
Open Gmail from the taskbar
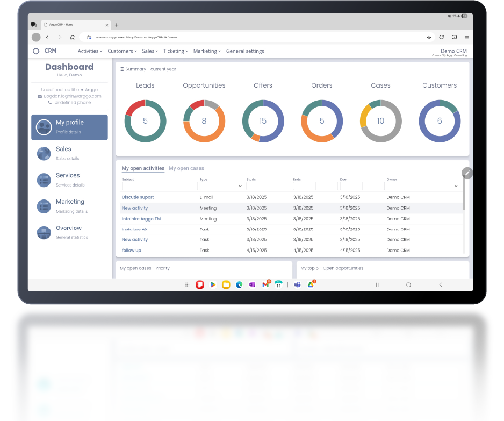(x=265, y=284)
